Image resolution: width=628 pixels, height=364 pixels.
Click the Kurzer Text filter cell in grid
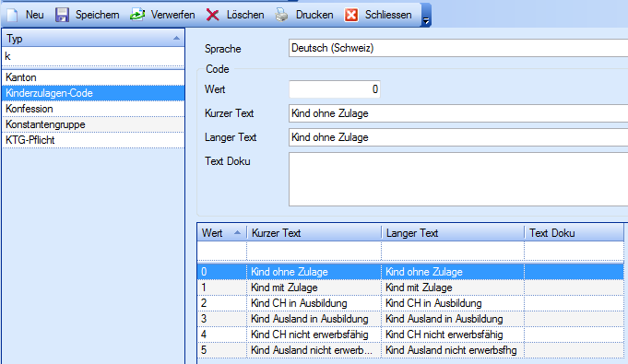[314, 251]
